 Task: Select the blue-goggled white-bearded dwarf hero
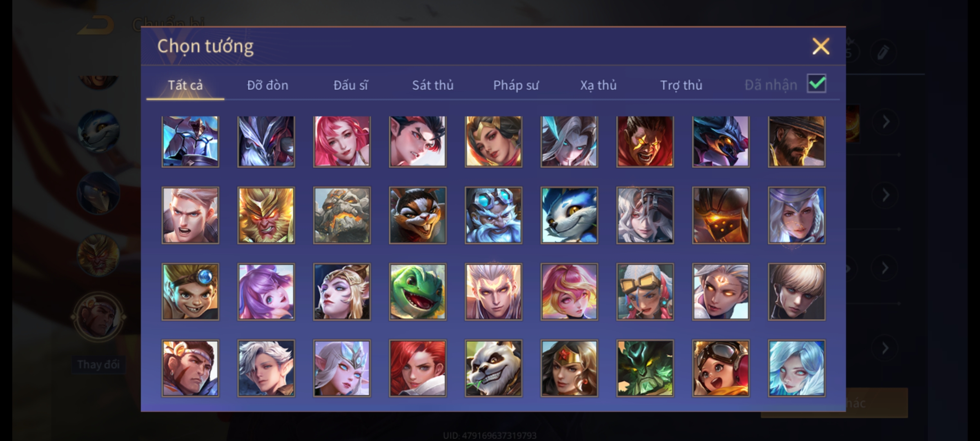tap(493, 215)
